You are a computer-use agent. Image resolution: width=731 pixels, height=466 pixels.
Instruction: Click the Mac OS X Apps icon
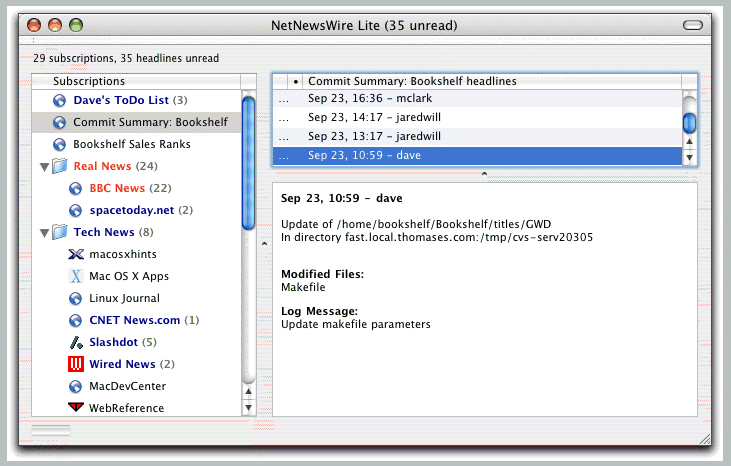[x=75, y=276]
